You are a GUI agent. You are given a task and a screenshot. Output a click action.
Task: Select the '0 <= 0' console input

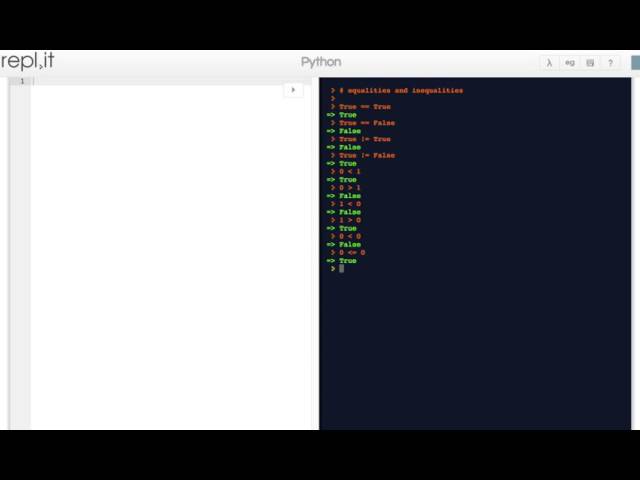[x=352, y=253]
